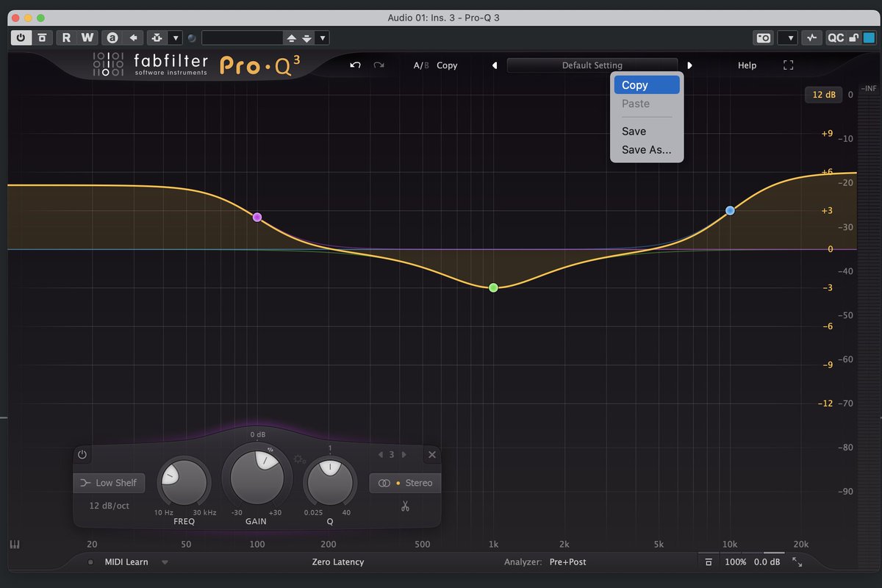Viewport: 882px width, 588px height.
Task: Enable Read automation R button
Action: [x=67, y=37]
